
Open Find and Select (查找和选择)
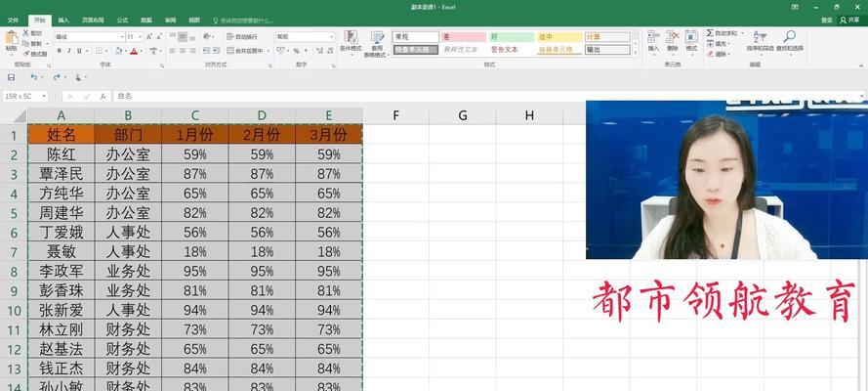789,41
